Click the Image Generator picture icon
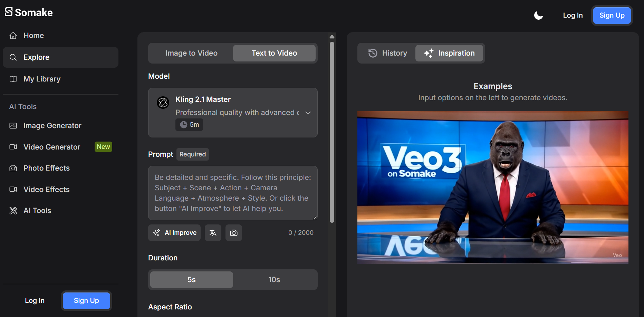644x317 pixels. [13, 126]
